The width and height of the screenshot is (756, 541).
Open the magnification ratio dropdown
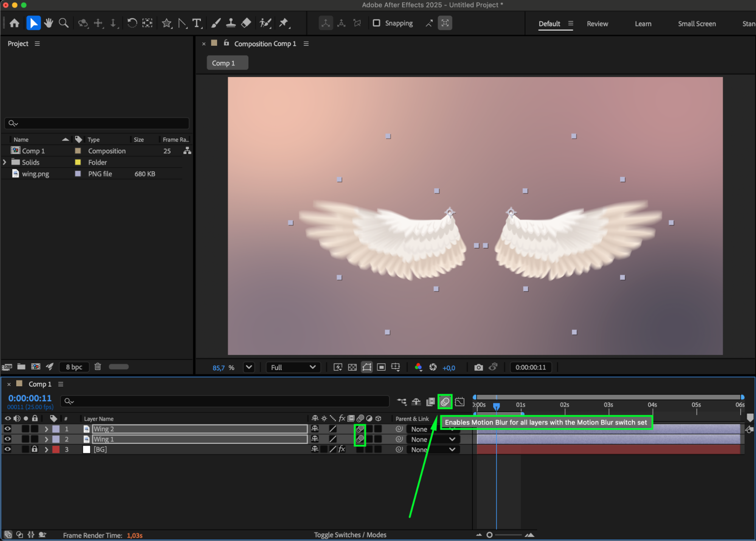(249, 367)
